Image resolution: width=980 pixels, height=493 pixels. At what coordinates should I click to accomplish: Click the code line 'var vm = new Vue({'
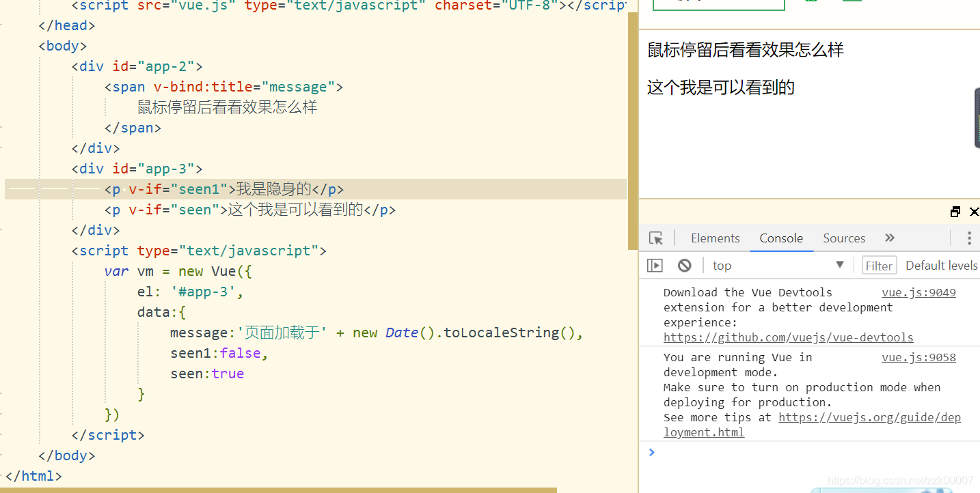pyautogui.click(x=178, y=271)
